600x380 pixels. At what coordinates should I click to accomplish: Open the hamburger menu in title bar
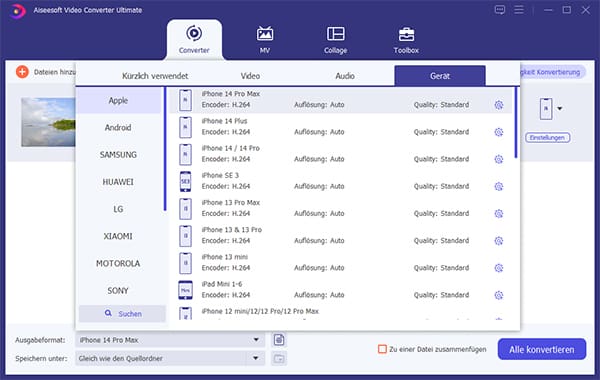pyautogui.click(x=519, y=10)
